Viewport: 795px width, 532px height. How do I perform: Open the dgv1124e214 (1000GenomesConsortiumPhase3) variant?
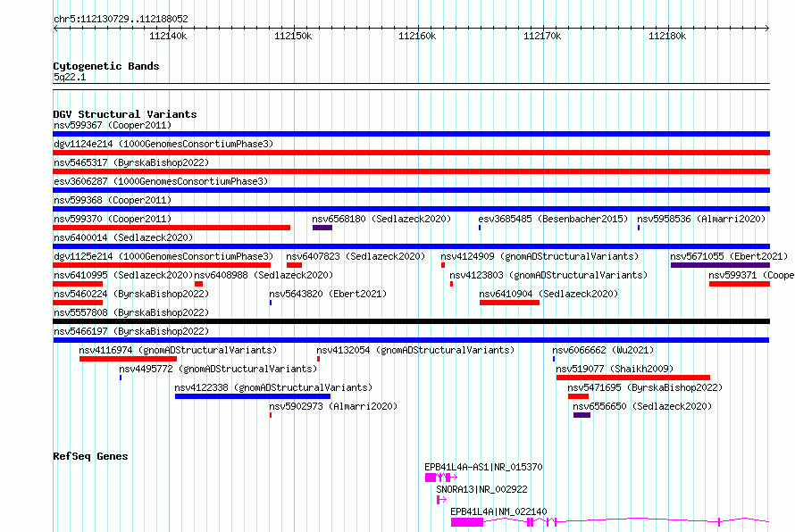163,144
